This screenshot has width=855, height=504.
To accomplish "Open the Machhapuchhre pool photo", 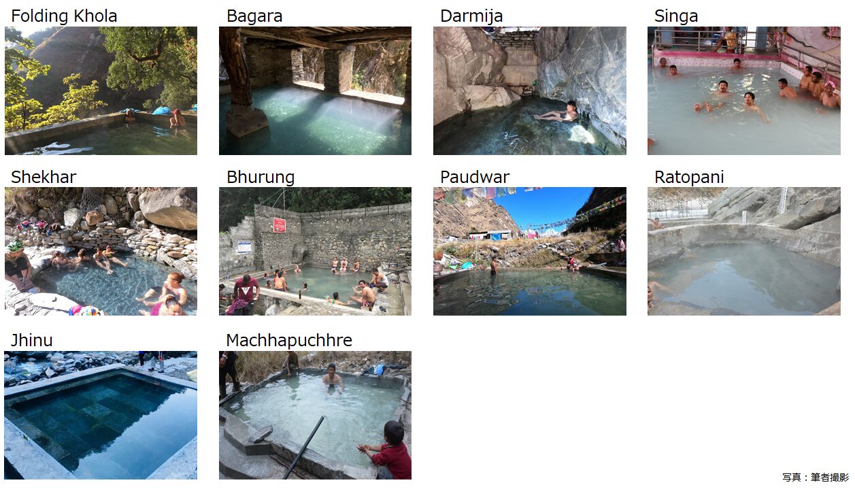I will (x=315, y=415).
